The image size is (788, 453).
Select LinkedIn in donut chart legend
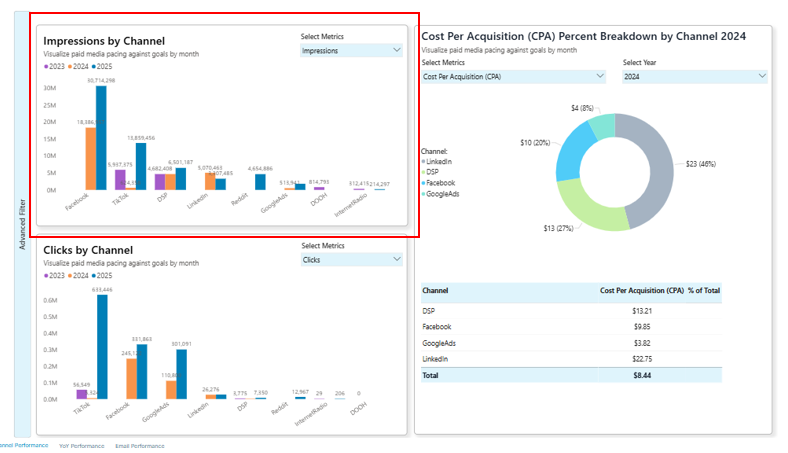[438, 161]
